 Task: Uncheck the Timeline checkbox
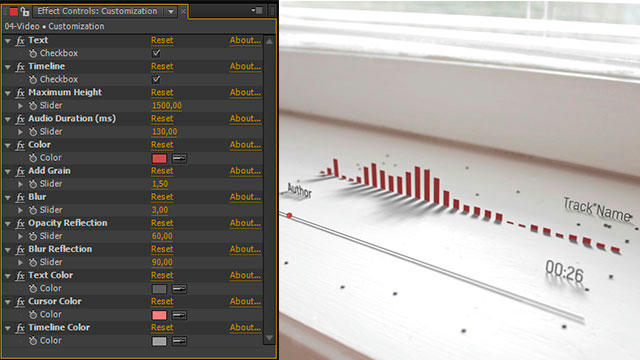[x=156, y=79]
